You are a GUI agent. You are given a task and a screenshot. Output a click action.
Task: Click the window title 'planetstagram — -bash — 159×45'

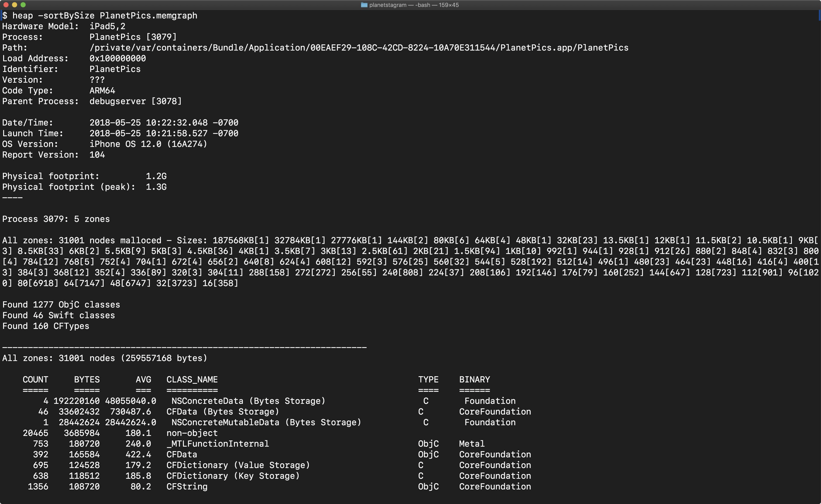pos(414,5)
